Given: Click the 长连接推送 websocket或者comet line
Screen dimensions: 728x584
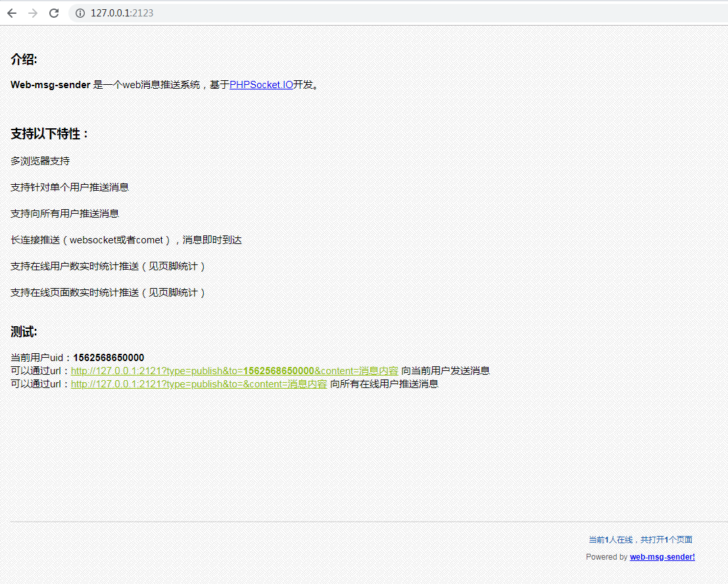Looking at the screenshot, I should point(126,239).
